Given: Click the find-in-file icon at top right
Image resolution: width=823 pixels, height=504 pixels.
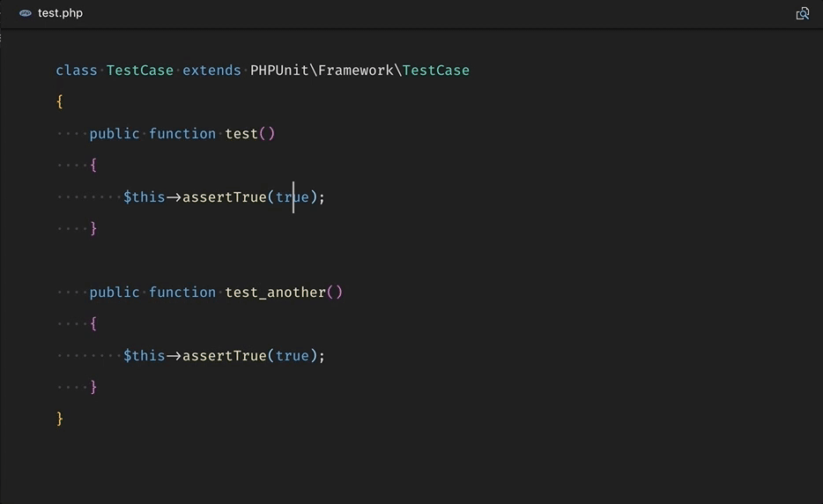Looking at the screenshot, I should click(803, 13).
